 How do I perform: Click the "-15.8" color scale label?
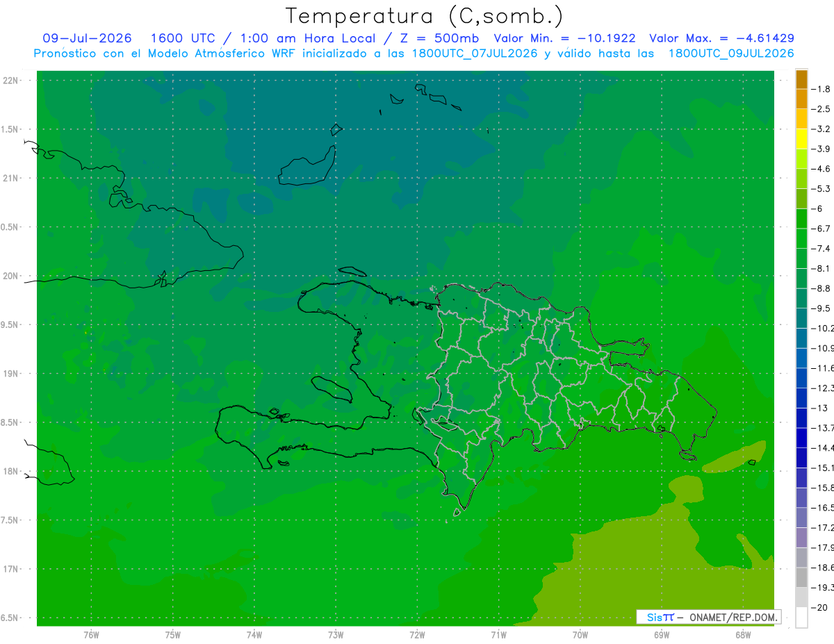click(822, 488)
